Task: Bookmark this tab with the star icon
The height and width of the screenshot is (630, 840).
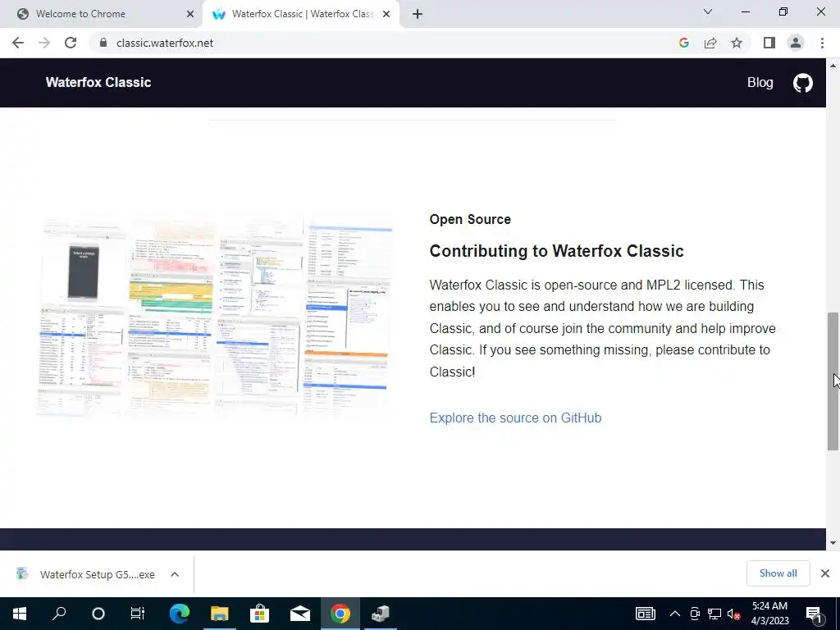Action: (737, 43)
